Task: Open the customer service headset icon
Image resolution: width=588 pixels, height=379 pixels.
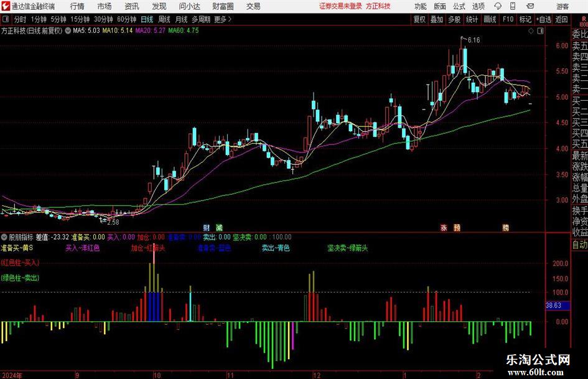Action: pyautogui.click(x=498, y=6)
